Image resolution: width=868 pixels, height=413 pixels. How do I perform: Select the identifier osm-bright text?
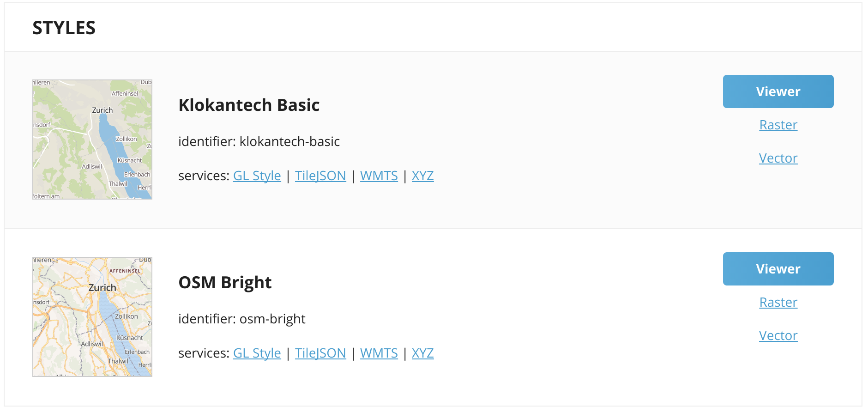[242, 319]
